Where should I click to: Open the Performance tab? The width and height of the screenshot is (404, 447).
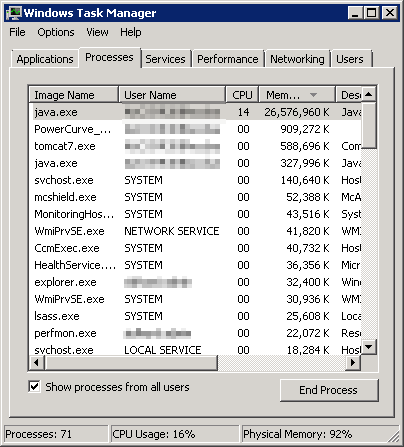pos(228,59)
